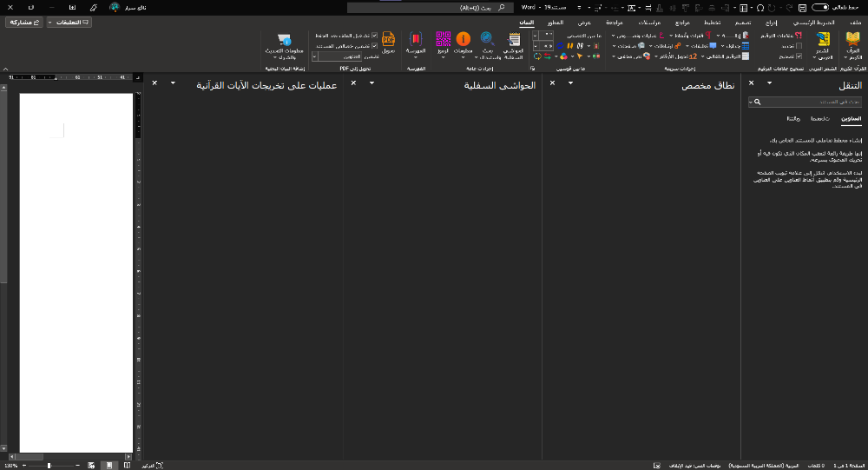Click the orange information (معلومات) icon
The width and height of the screenshot is (868, 470).
pyautogui.click(x=464, y=39)
